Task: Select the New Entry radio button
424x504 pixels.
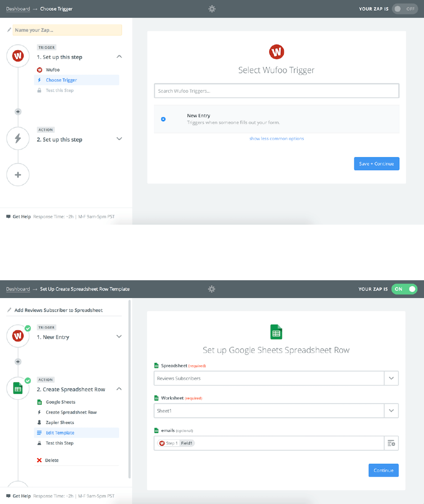Action: point(163,119)
